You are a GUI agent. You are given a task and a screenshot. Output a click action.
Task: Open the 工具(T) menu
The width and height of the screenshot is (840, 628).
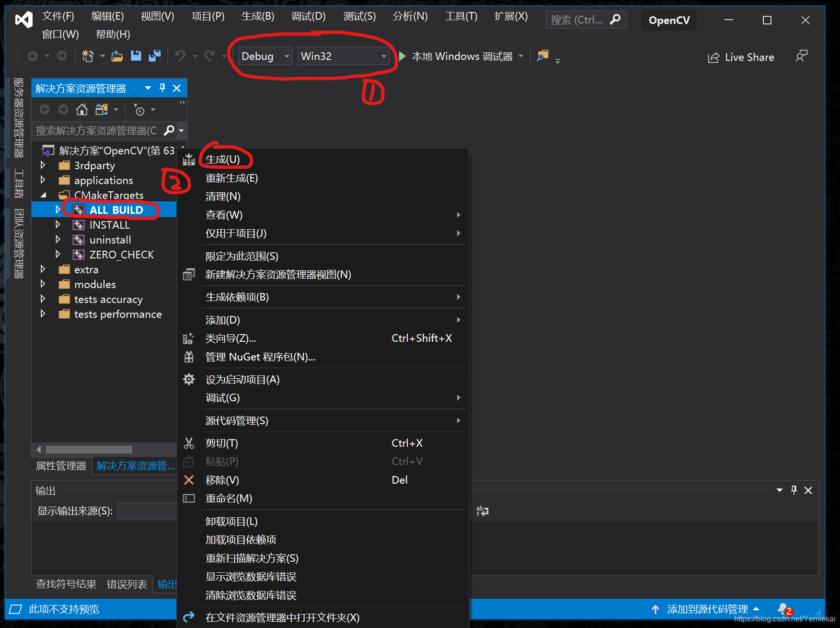[461, 16]
